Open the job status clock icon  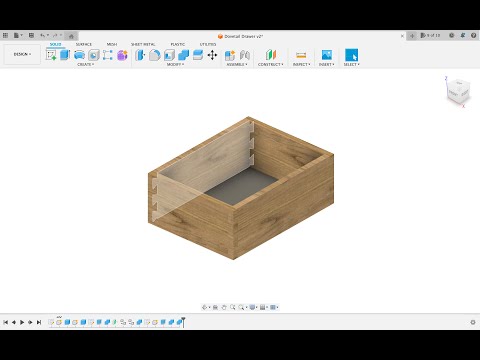452,35
